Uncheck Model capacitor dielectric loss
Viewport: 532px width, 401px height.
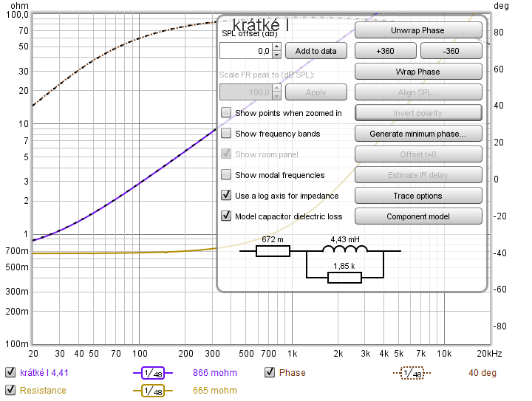pyautogui.click(x=226, y=216)
